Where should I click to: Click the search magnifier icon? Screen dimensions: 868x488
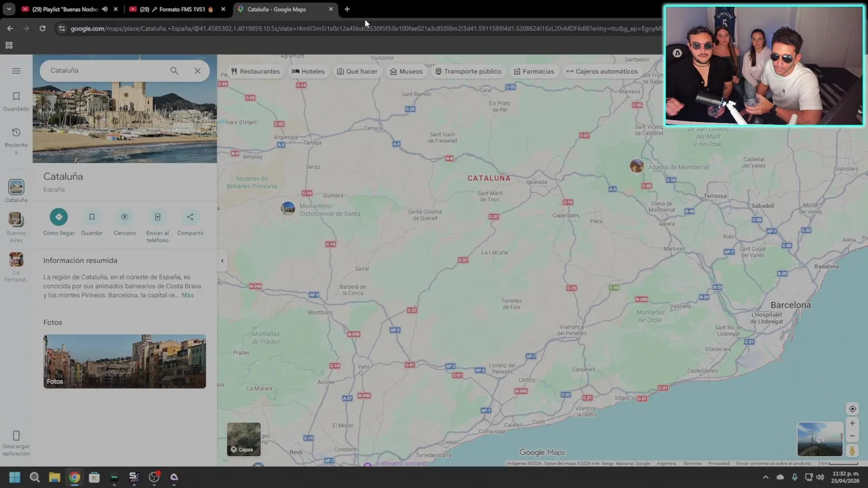tap(174, 70)
